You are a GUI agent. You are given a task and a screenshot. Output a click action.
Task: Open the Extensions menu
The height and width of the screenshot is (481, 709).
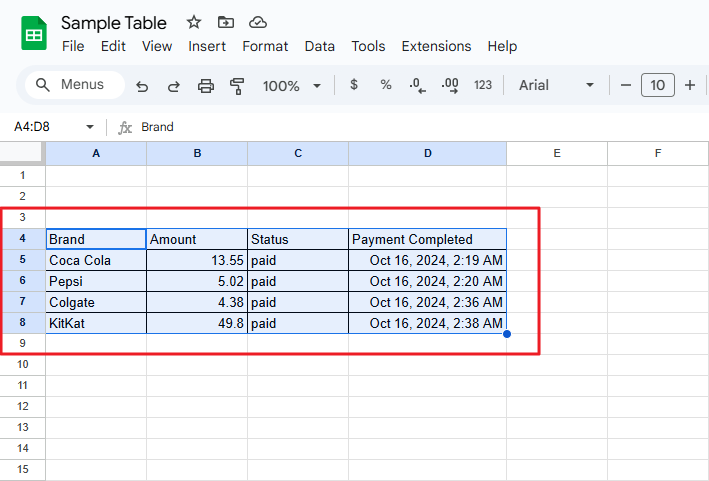coord(436,46)
